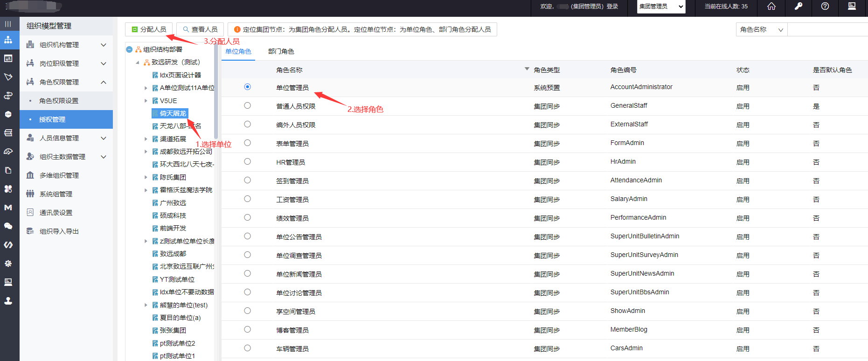Open 角色权限设置 in side menu
The width and height of the screenshot is (868, 361).
point(59,101)
